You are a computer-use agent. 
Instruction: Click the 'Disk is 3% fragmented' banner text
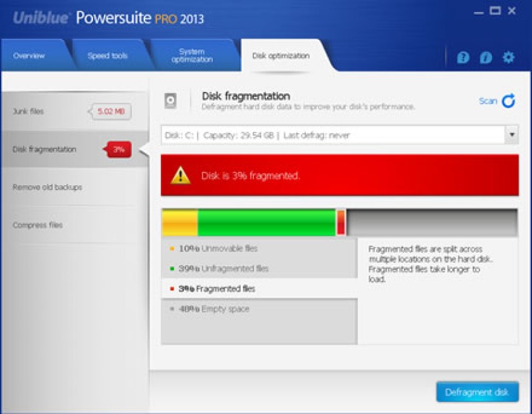pyautogui.click(x=250, y=176)
